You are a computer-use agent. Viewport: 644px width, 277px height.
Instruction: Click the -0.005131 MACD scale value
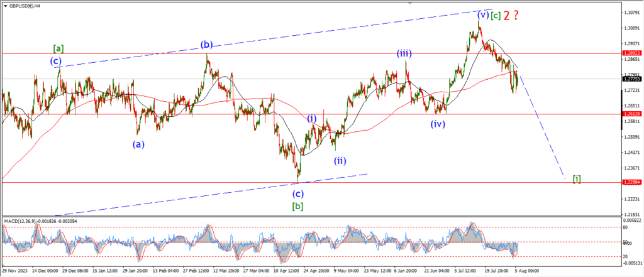click(633, 264)
